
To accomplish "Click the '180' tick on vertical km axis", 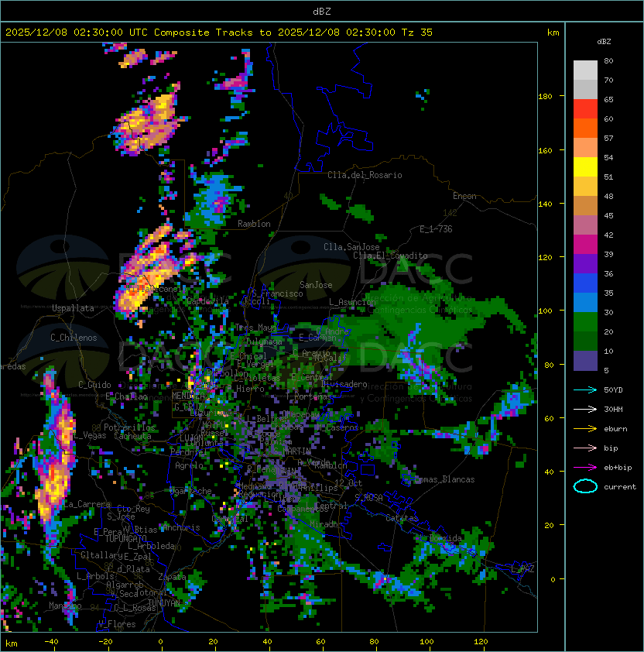I will click(x=545, y=97).
